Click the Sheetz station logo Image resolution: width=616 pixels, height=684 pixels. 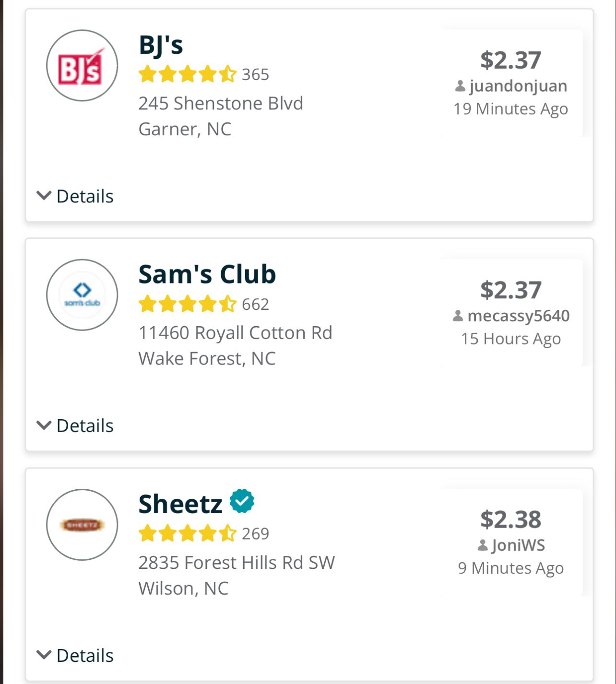click(82, 525)
